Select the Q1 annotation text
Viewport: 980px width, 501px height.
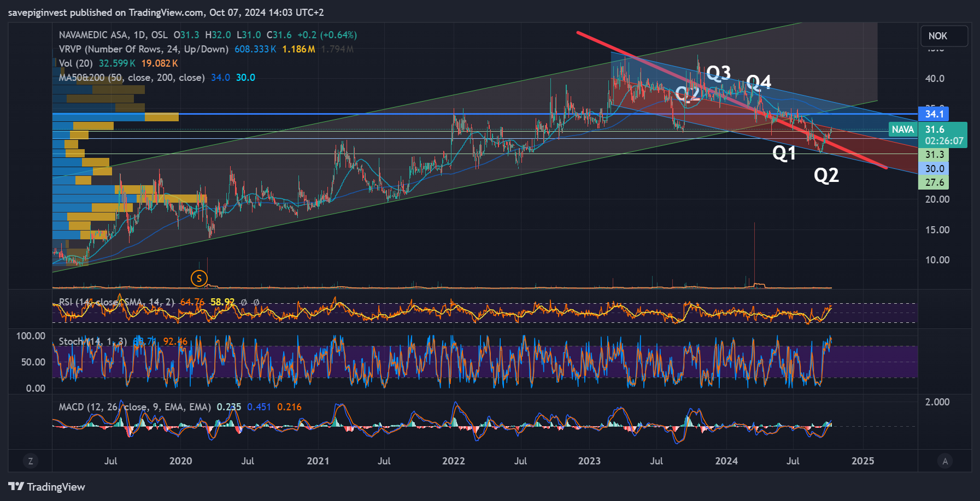point(784,154)
